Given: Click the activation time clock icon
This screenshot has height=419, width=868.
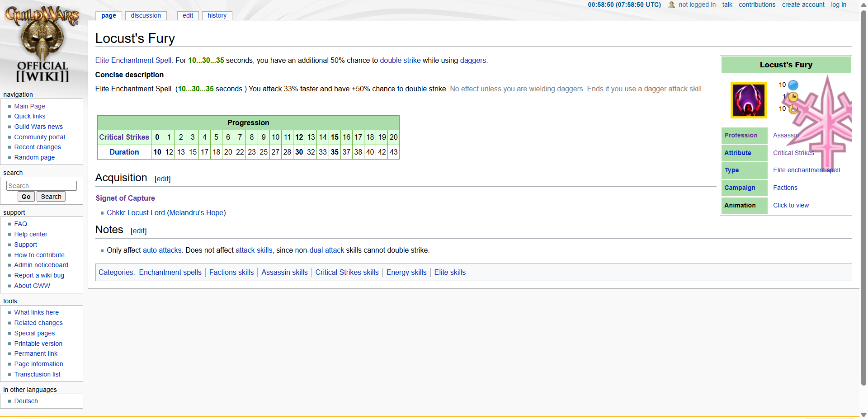Looking at the screenshot, I should tap(793, 97).
